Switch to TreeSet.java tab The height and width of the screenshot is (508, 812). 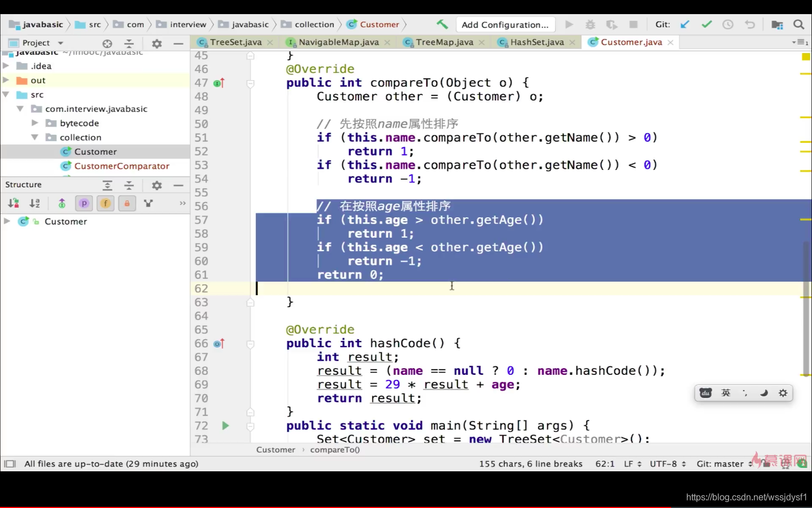coord(236,42)
